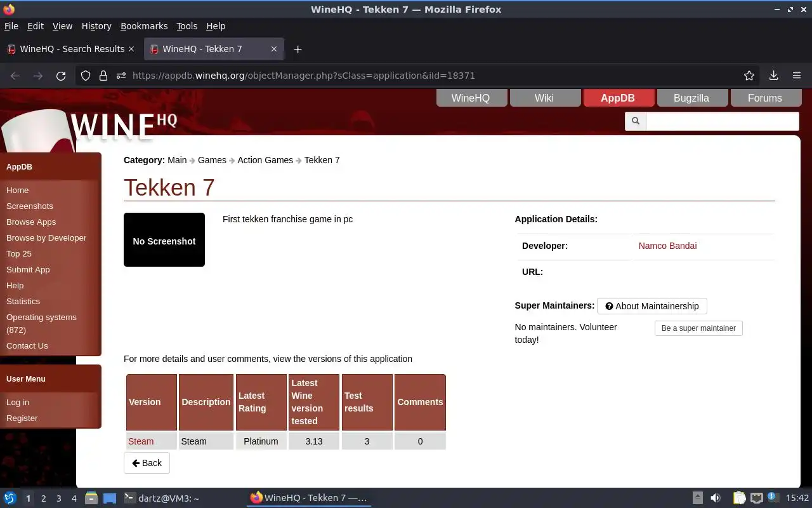Viewport: 812px width, 508px height.
Task: Click the browser Forward arrow button
Action: coord(38,76)
